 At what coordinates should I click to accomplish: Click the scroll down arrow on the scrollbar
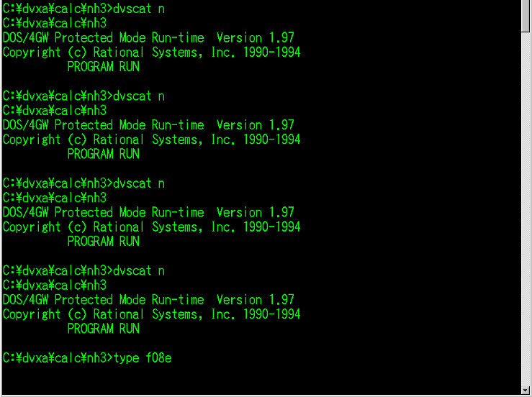(x=526, y=391)
